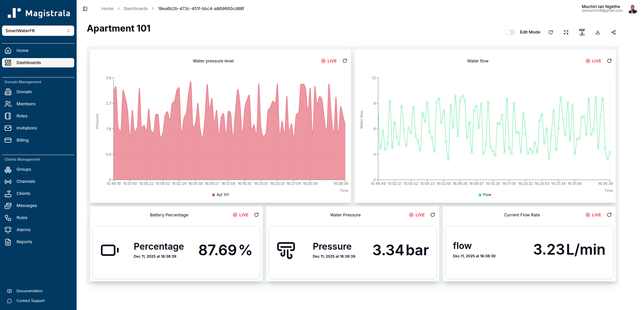Go to Home from the breadcrumb trail
This screenshot has width=644, height=310.
point(107,8)
